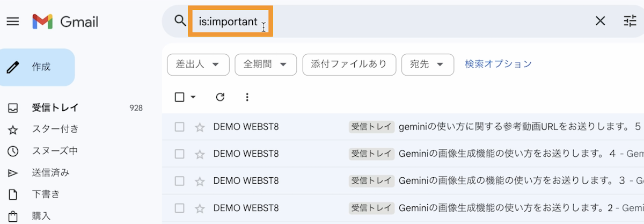Screen dimensions: 644x224
Task: Open search filter options slider icon
Action: [630, 21]
